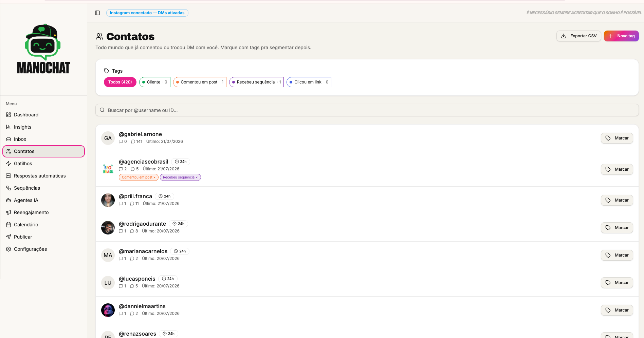The width and height of the screenshot is (644, 338).
Task: Click the Configurações gear icon
Action: (8, 249)
